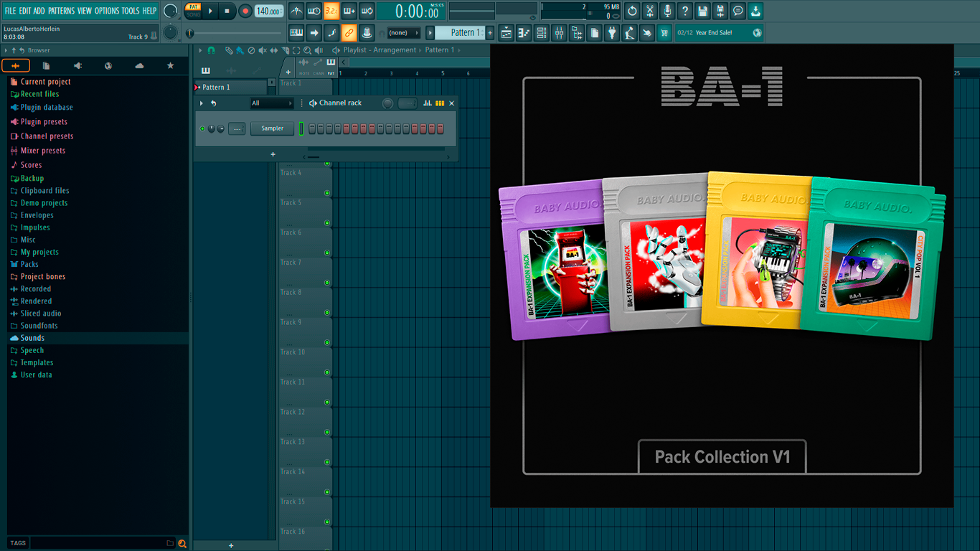
Task: Select the mute tool in Playlist
Action: tap(263, 50)
